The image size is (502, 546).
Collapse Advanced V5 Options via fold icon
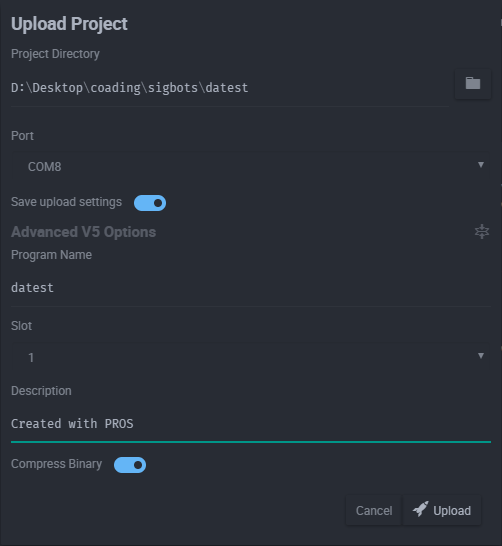(482, 232)
